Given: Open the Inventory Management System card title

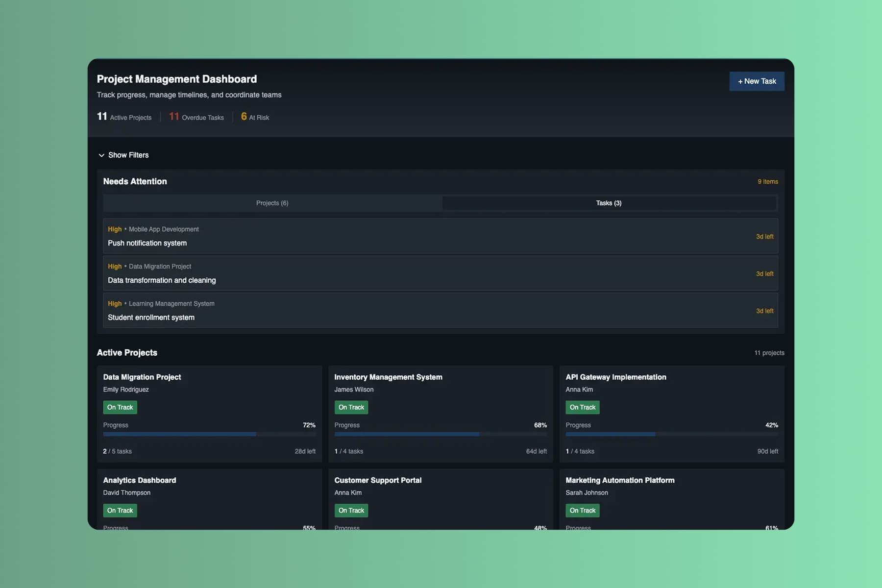Looking at the screenshot, I should click(x=388, y=377).
